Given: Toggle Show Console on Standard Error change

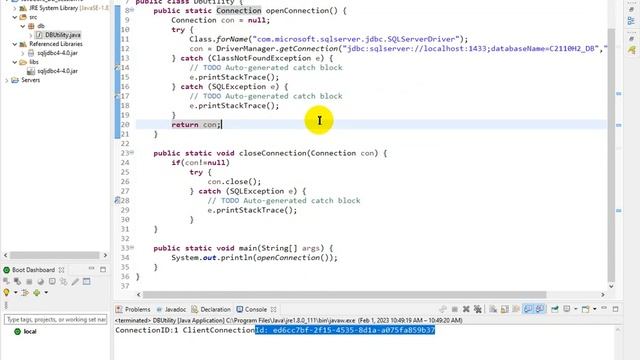Looking at the screenshot, I should coord(540,309).
